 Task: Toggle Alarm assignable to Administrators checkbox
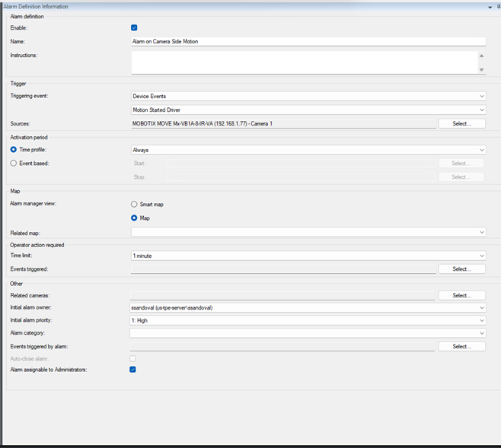point(133,370)
